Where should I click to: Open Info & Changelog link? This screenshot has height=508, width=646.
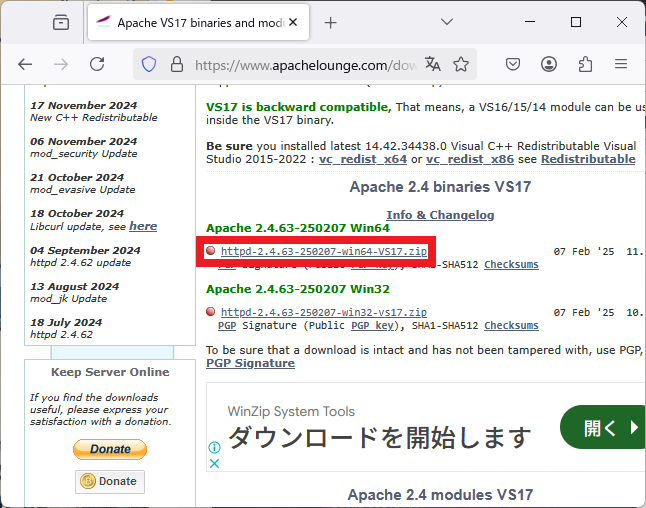[440, 215]
